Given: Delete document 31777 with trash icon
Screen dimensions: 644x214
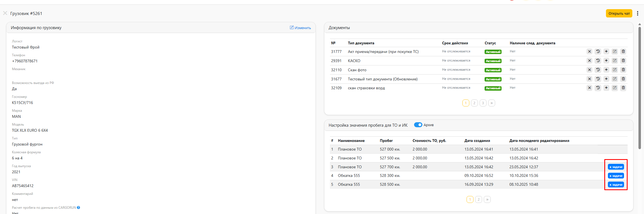Looking at the screenshot, I should pos(623,51).
